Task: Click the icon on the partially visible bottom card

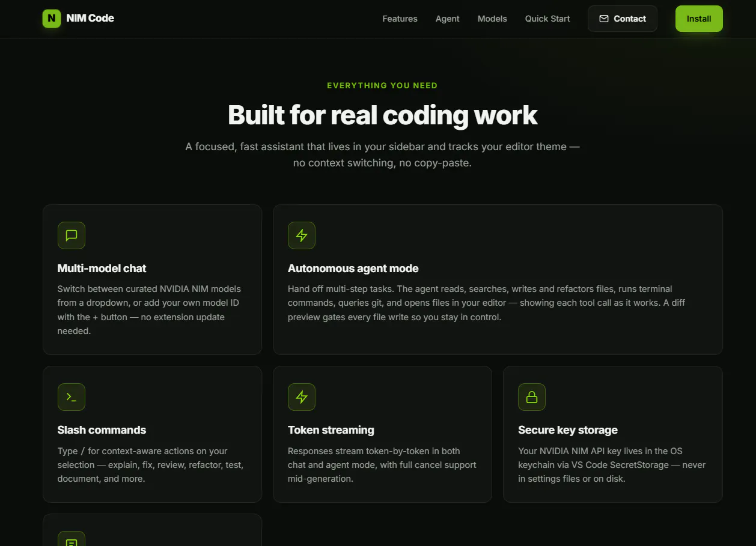Action: [72, 539]
